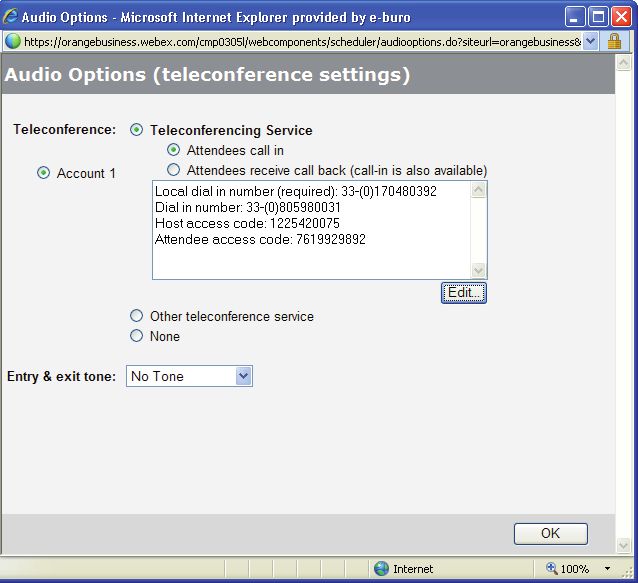
Task: Maximize the Audio Options window
Action: pos(598,17)
